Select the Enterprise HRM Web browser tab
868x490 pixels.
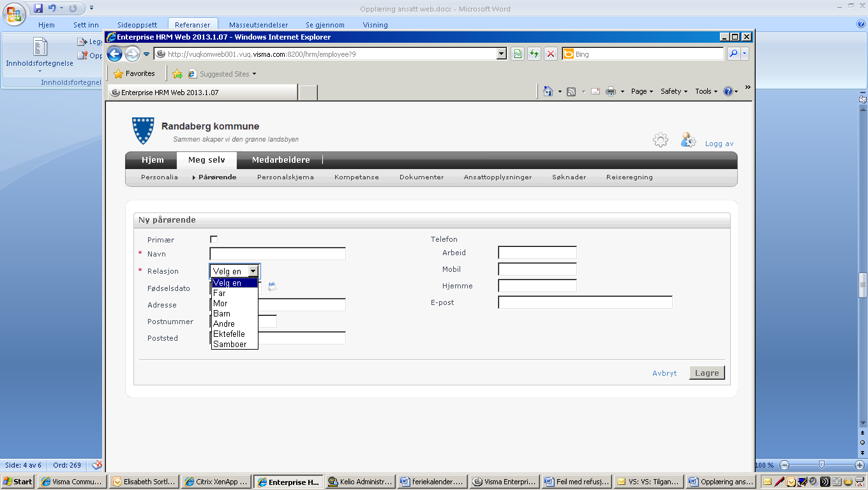pyautogui.click(x=202, y=93)
